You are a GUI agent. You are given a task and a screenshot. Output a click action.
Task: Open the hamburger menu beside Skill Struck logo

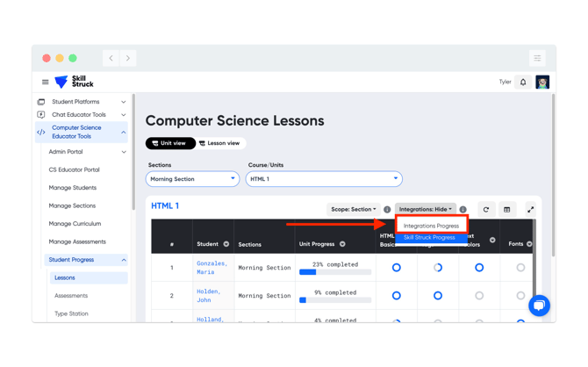click(45, 82)
